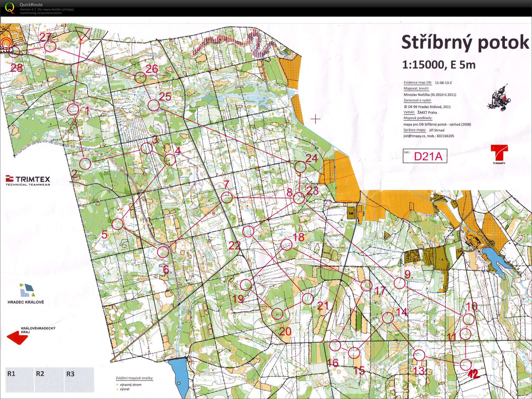Image resolution: width=532 pixels, height=399 pixels.
Task: Click the Hradec Králové city logo
Action: tap(26, 294)
